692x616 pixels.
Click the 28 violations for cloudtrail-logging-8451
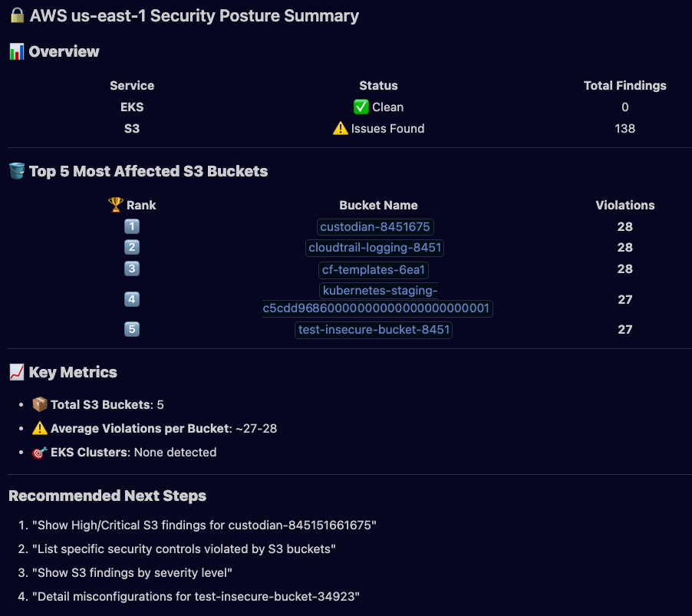coord(625,248)
